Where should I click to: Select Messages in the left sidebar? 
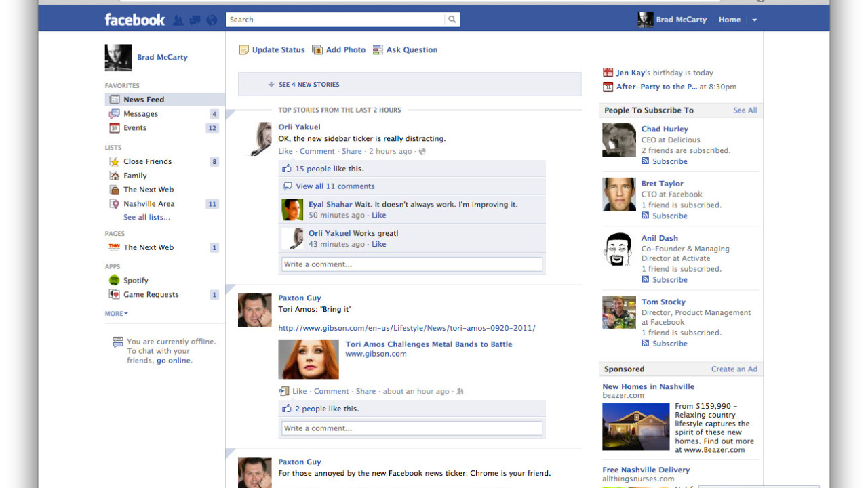point(140,114)
